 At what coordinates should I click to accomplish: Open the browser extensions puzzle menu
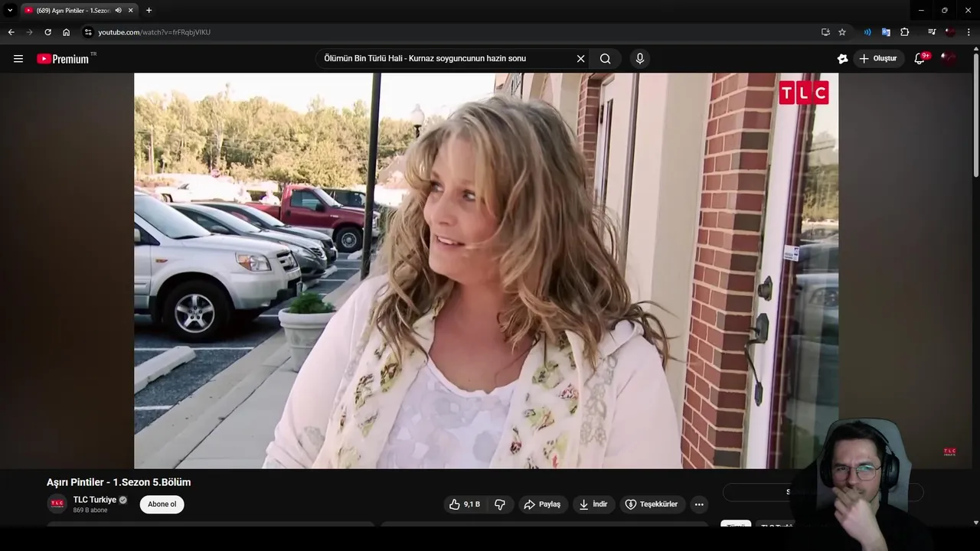[x=905, y=32]
